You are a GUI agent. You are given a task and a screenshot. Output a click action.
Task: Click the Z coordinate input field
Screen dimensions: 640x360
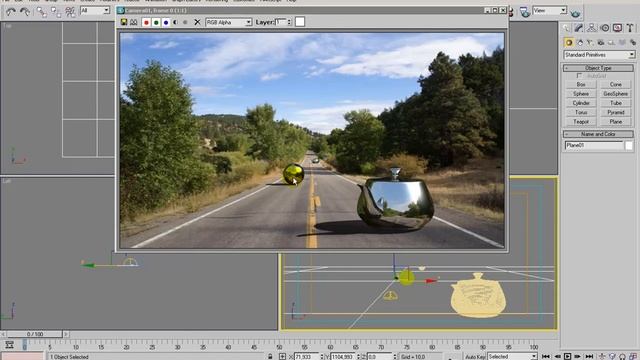(379, 357)
